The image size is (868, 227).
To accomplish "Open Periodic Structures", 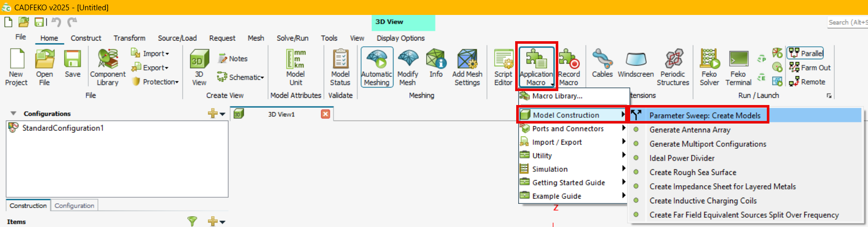I will (673, 67).
